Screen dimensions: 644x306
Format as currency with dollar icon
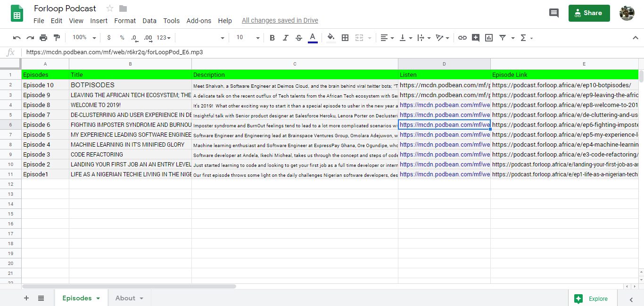point(109,38)
